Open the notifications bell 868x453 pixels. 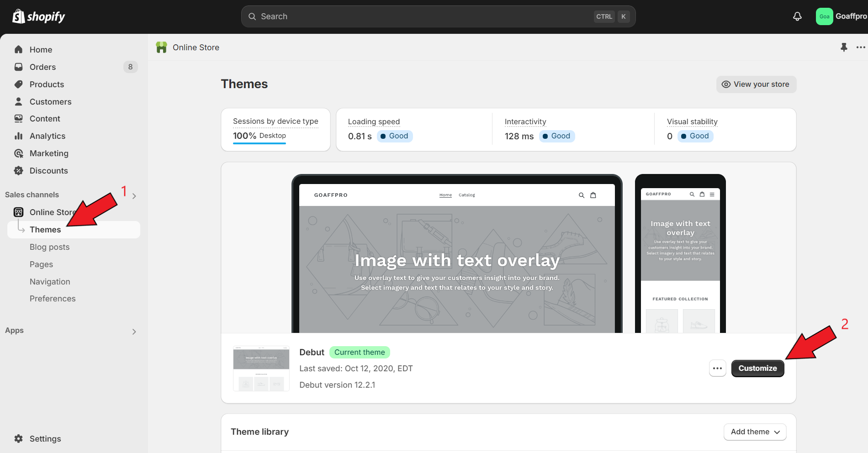(797, 16)
